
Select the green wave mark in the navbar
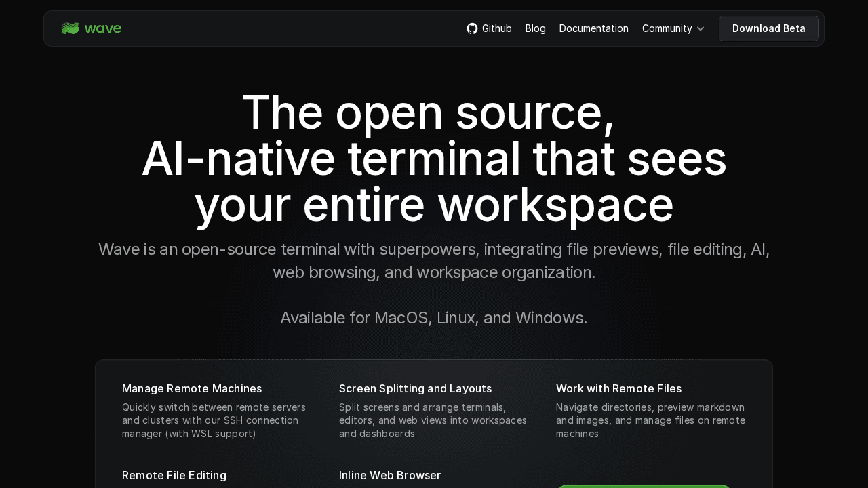coord(68,28)
